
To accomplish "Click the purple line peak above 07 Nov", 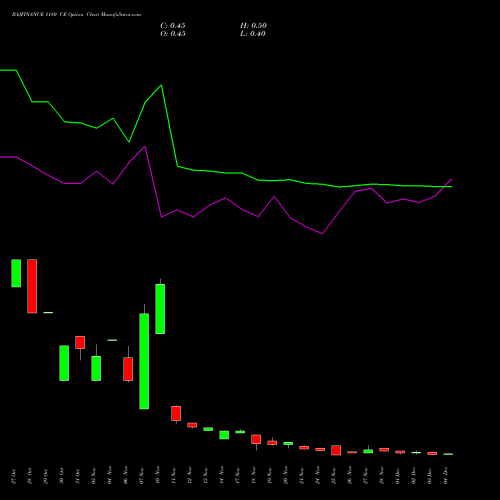I will click(145, 146).
